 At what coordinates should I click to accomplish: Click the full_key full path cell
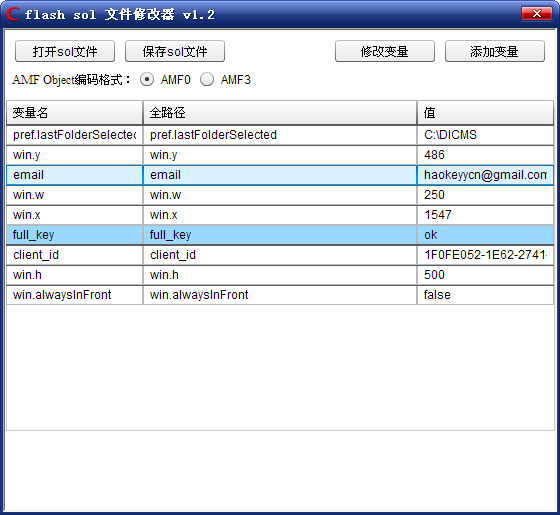tap(280, 235)
